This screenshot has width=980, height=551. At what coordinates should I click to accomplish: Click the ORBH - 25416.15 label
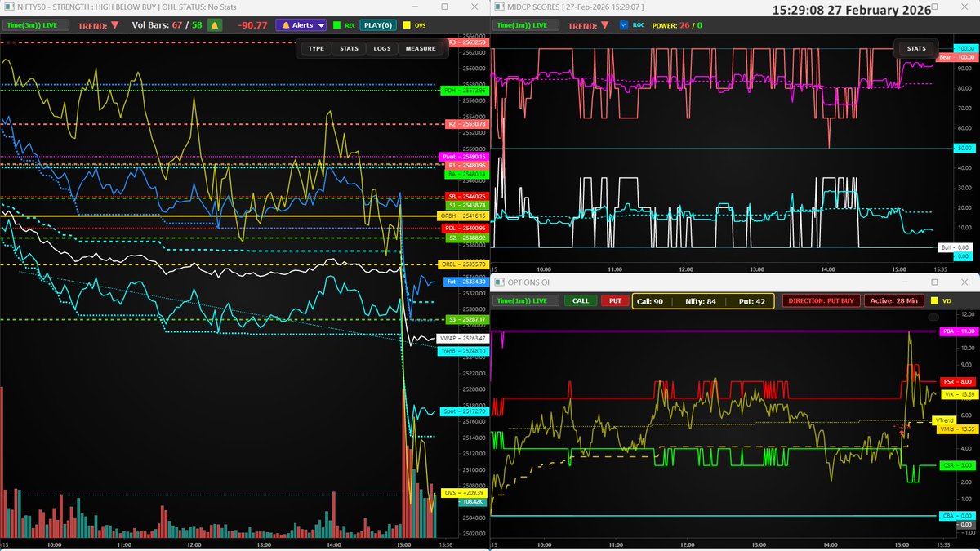(x=463, y=216)
